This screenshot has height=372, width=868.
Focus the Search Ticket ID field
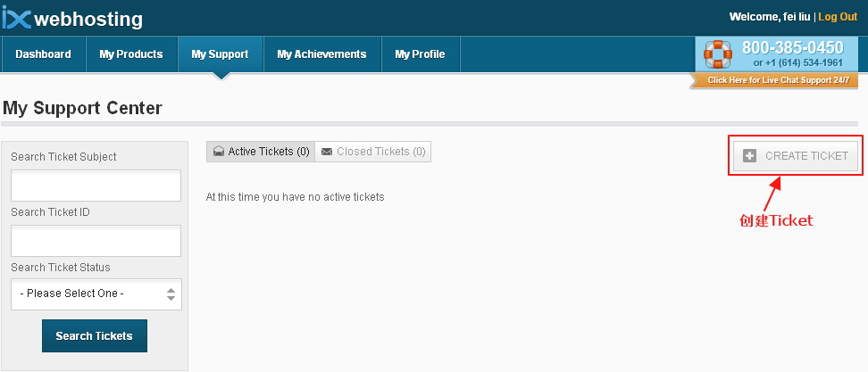pos(96,241)
